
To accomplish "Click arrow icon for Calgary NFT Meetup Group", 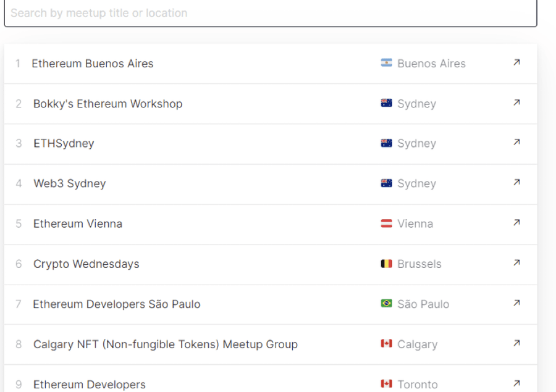I will point(516,343).
